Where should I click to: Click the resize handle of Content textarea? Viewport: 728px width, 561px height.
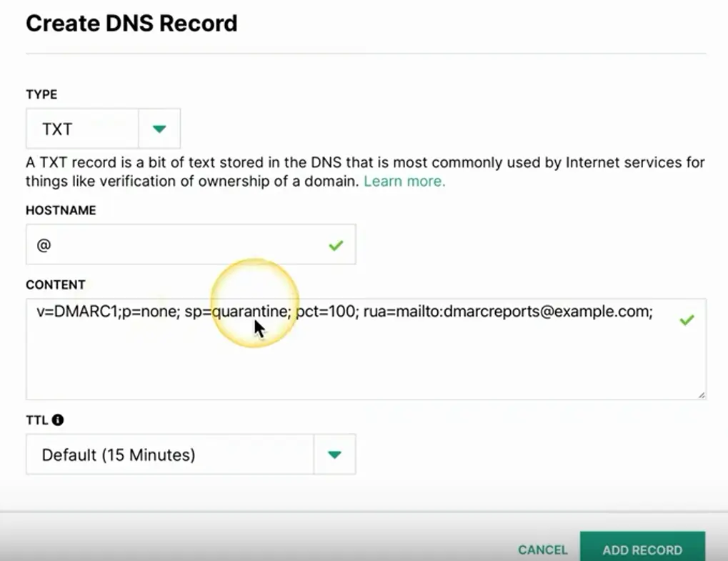[x=702, y=394]
